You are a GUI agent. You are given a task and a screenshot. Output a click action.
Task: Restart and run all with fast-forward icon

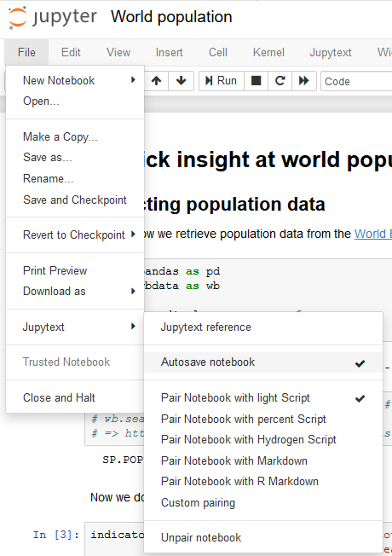coord(304,81)
